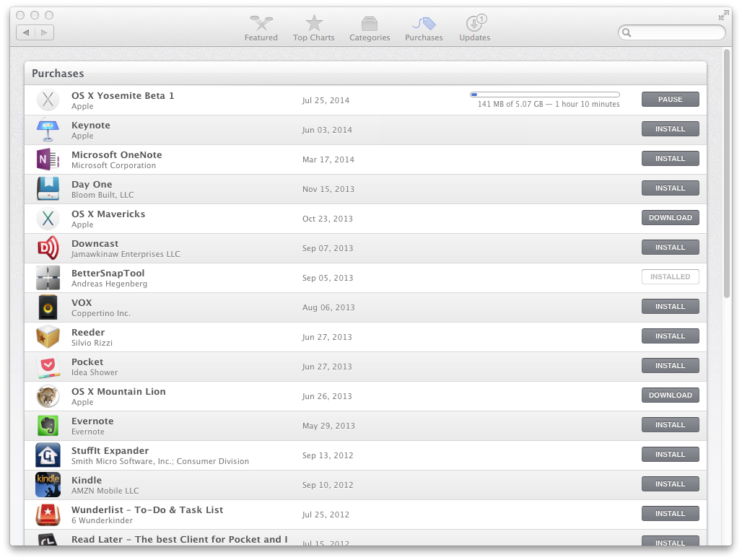The width and height of the screenshot is (742, 560).
Task: Open the Microsoft OneNote title link
Action: click(116, 154)
